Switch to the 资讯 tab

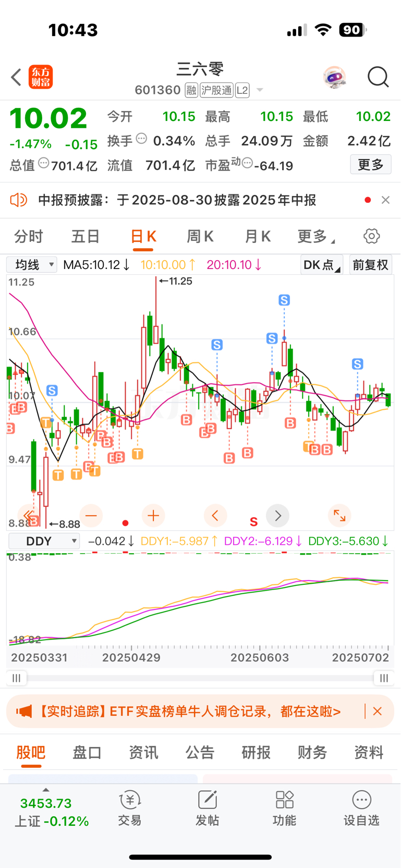point(143,752)
